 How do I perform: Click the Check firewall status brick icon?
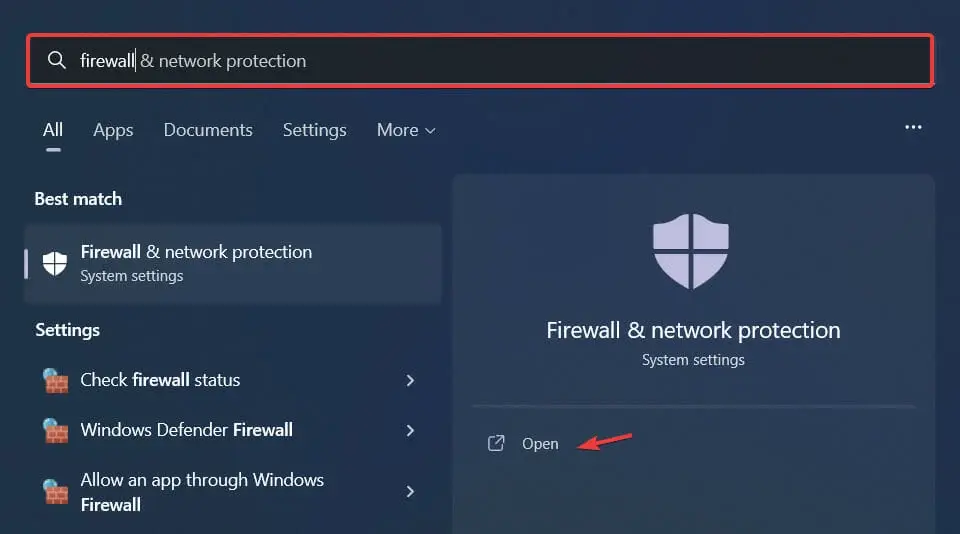click(x=55, y=381)
